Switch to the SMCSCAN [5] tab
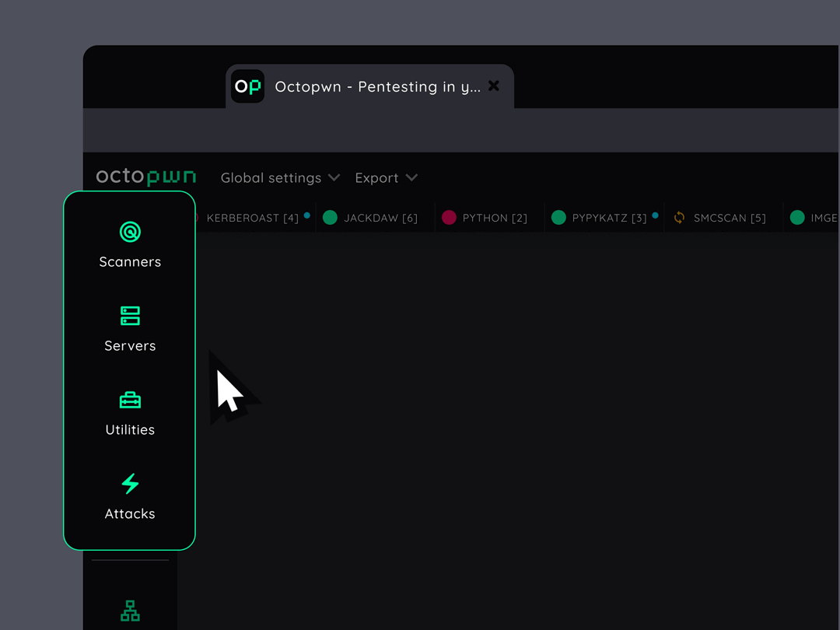The image size is (840, 630). click(723, 218)
